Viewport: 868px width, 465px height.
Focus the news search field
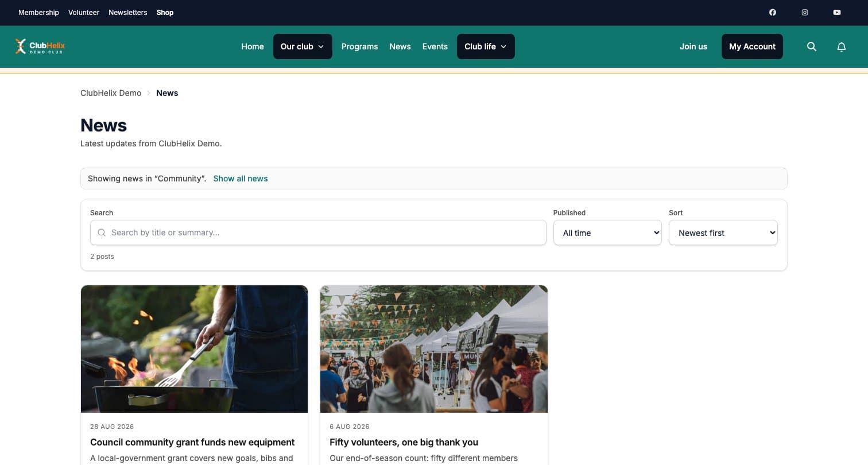[x=318, y=232]
